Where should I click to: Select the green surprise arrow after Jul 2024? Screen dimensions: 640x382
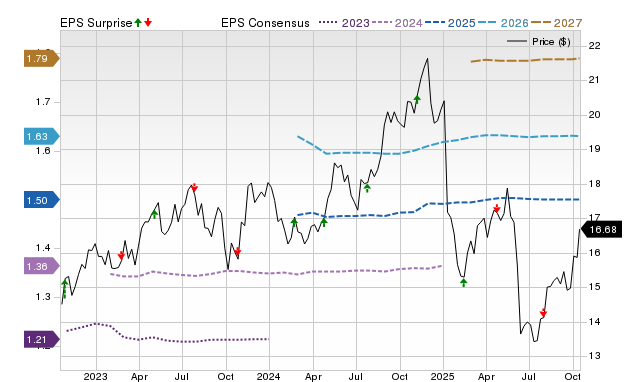point(367,188)
